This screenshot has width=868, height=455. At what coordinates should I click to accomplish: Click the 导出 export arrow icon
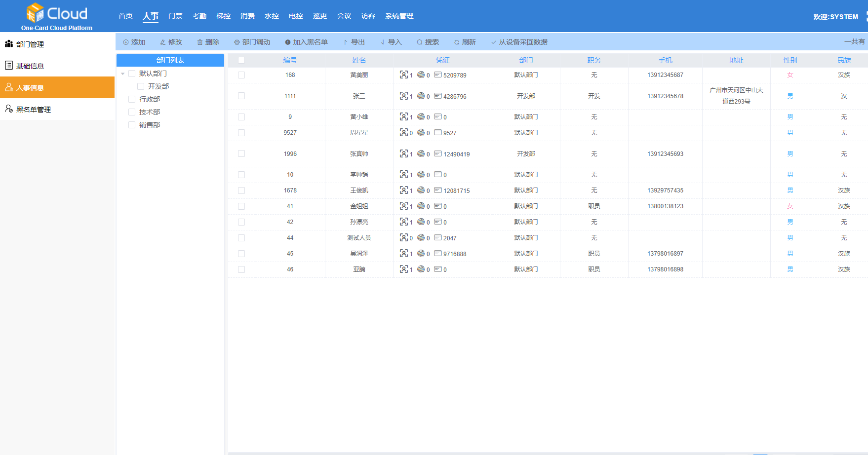tap(346, 42)
